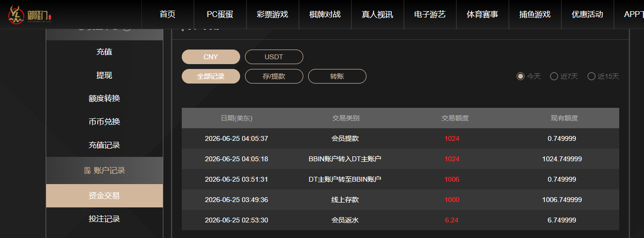
Task: Open the 棋牌对战 menu
Action: pyautogui.click(x=325, y=14)
